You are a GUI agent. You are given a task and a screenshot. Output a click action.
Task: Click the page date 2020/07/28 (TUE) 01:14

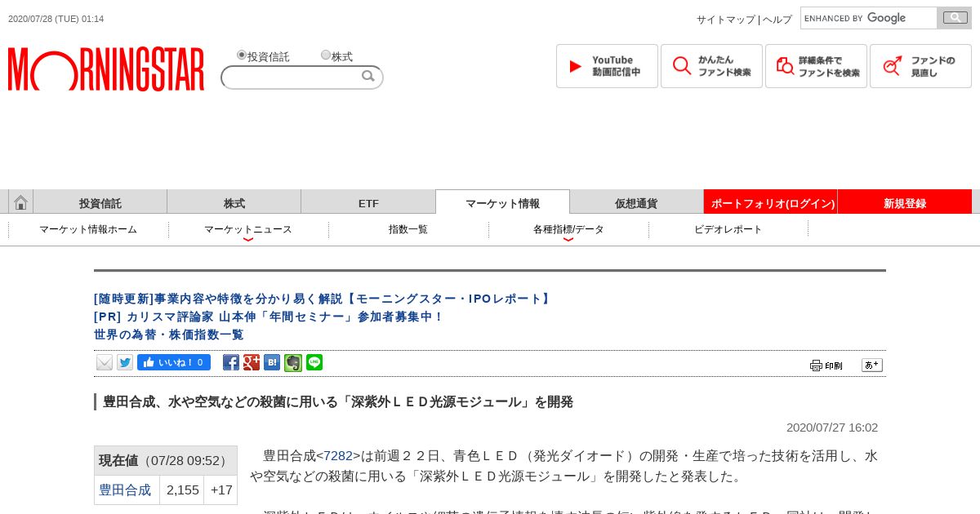56,19
